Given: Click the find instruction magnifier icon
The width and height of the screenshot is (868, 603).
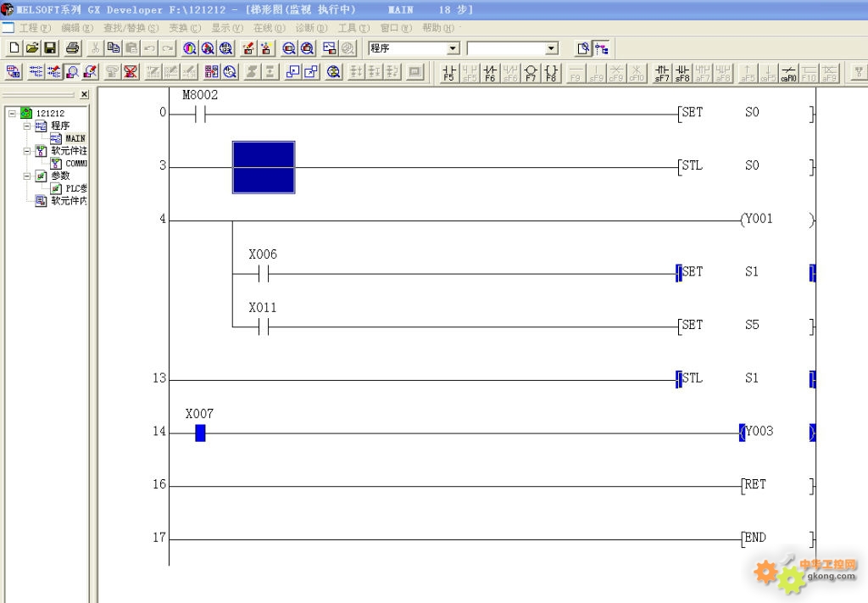Looking at the screenshot, I should tap(208, 48).
